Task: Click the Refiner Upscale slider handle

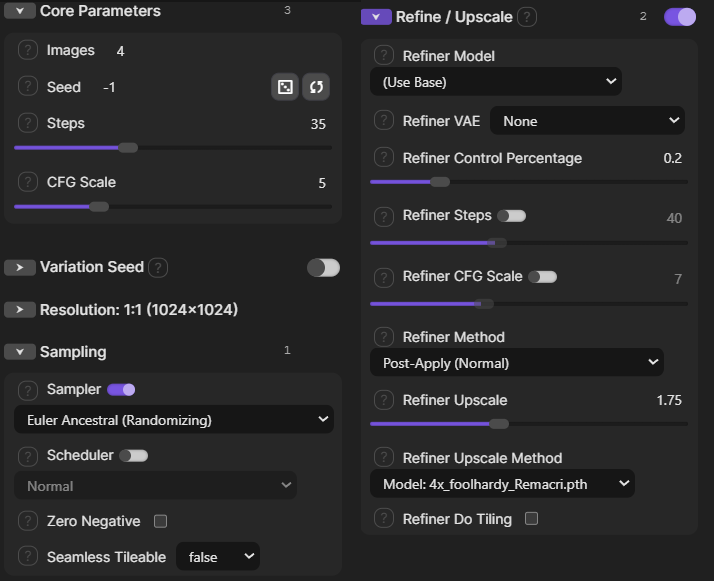Action: pos(499,424)
